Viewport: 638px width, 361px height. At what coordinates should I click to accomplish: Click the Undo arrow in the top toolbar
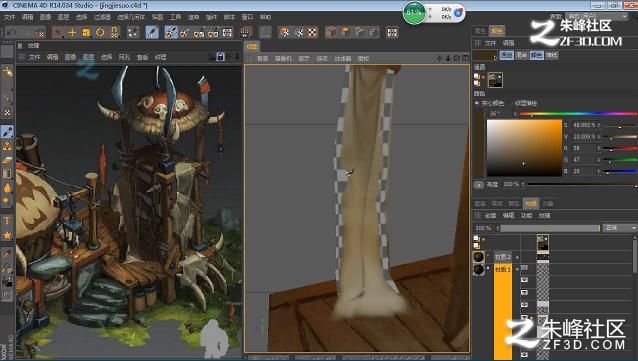11,32
